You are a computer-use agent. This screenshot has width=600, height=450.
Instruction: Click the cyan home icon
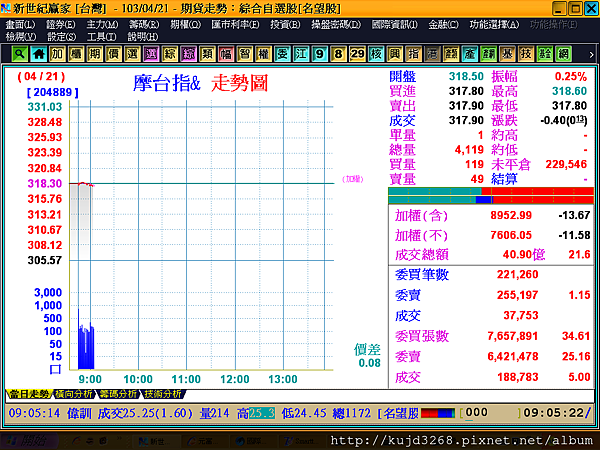coord(38,54)
